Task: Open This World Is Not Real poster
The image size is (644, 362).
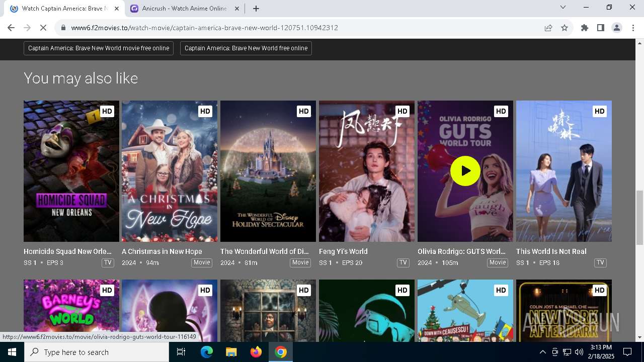Action: [564, 171]
